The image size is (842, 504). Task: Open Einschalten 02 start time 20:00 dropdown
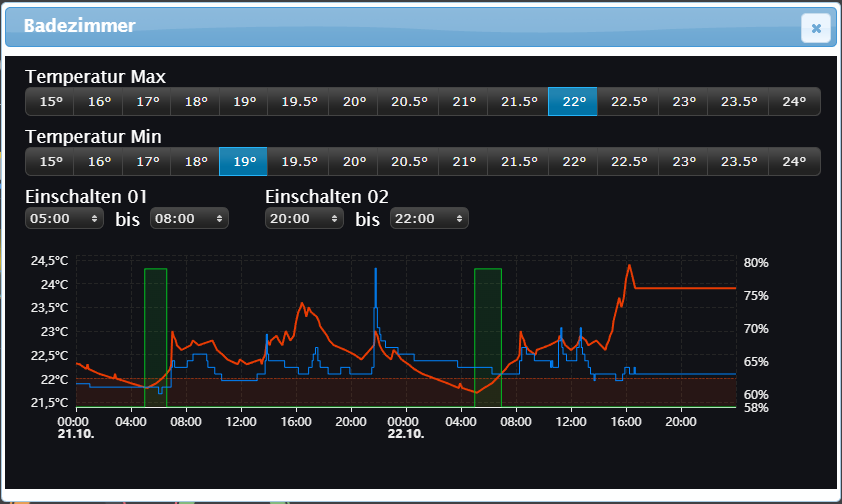[304, 218]
